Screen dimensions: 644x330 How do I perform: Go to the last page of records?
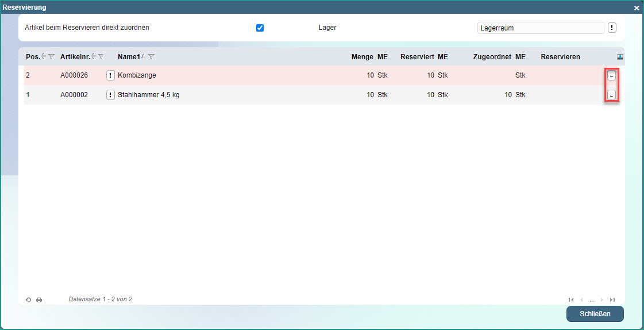612,300
